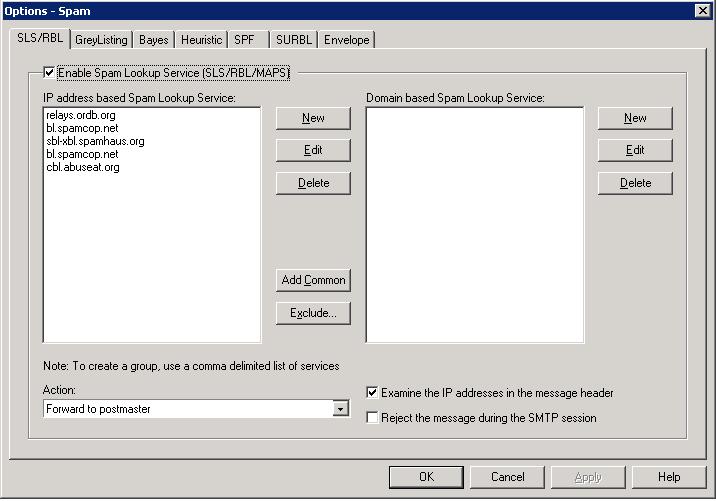Open Help for spam options
Screen dimensions: 716x501
pyautogui.click(x=669, y=477)
